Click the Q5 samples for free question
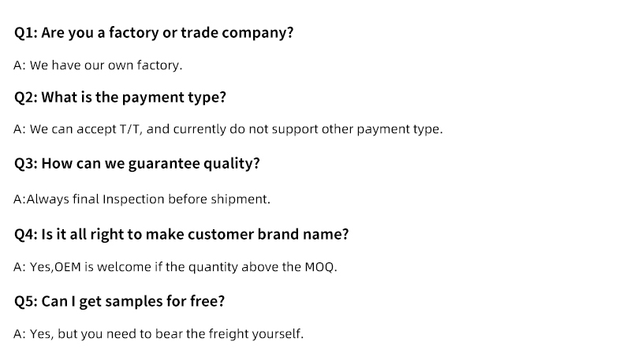Screen dimensions: 623x364 pyautogui.click(x=119, y=302)
